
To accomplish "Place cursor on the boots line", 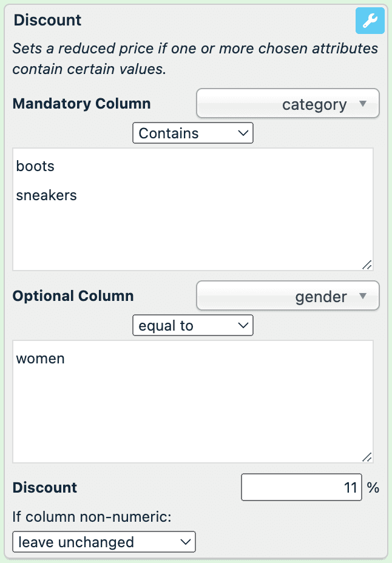I will pos(35,166).
